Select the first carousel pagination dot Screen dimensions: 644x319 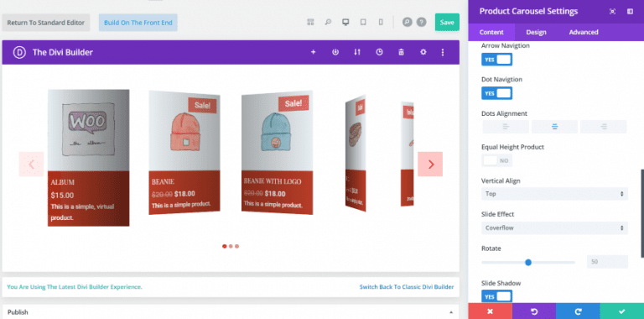[x=224, y=246]
